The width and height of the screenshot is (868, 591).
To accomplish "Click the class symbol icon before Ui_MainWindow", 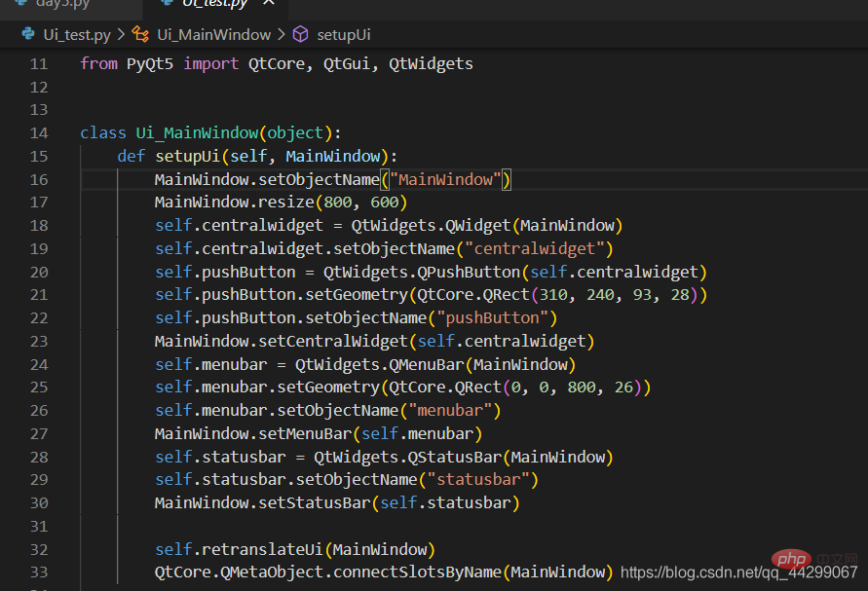I will coord(142,35).
